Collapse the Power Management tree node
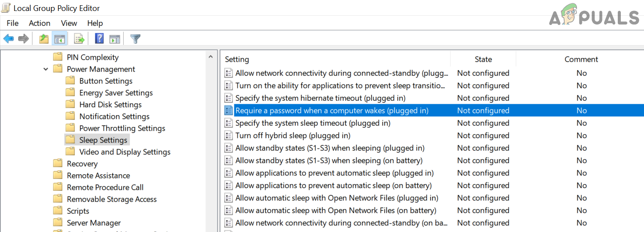The width and height of the screenshot is (644, 232). 46,69
